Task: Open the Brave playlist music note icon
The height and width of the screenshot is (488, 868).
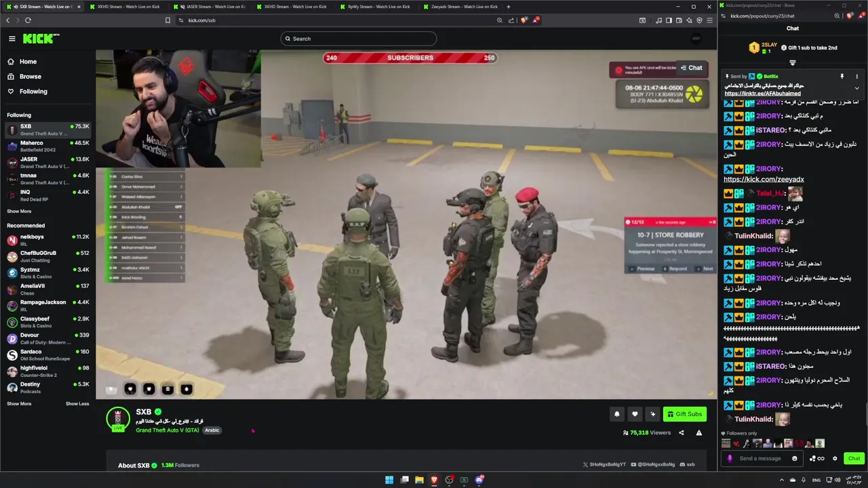Action: point(658,20)
